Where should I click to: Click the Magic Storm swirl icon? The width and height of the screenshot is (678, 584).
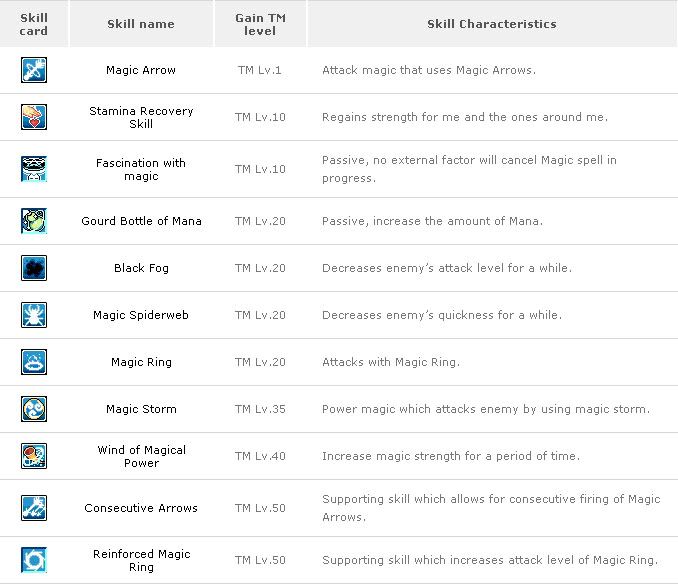(x=34, y=409)
